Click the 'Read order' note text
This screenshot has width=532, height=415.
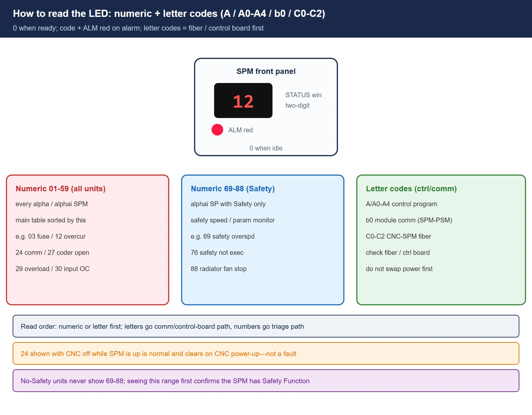pos(162,326)
